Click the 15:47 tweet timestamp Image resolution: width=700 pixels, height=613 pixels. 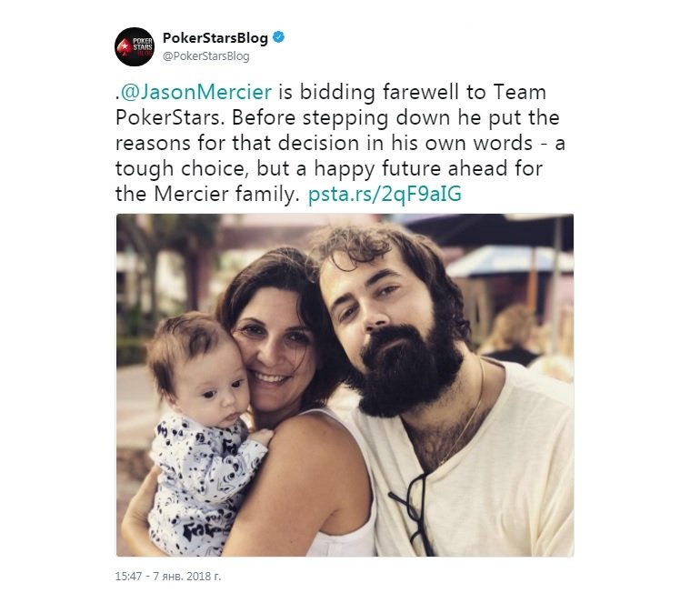point(130,576)
